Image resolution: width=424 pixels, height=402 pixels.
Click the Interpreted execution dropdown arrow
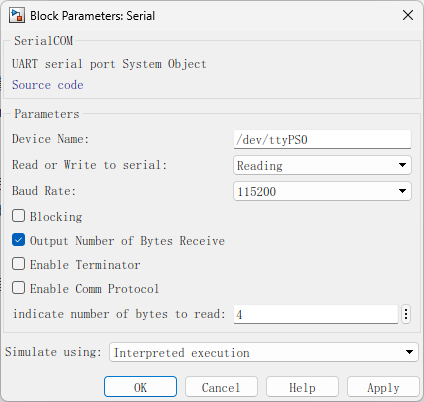tap(409, 352)
